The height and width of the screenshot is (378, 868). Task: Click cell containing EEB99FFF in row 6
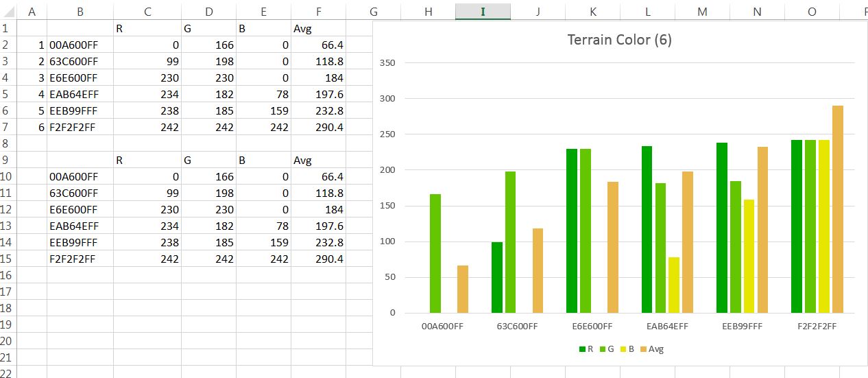[x=80, y=110]
